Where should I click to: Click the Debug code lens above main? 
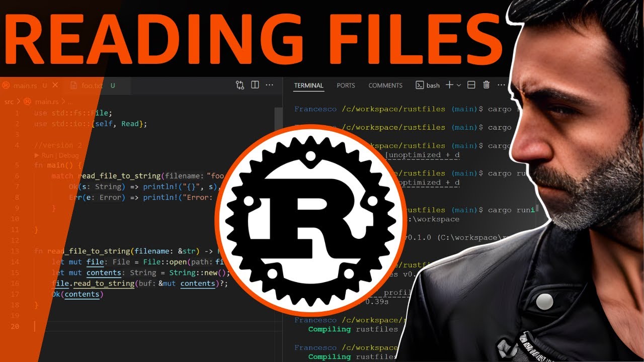click(x=69, y=155)
